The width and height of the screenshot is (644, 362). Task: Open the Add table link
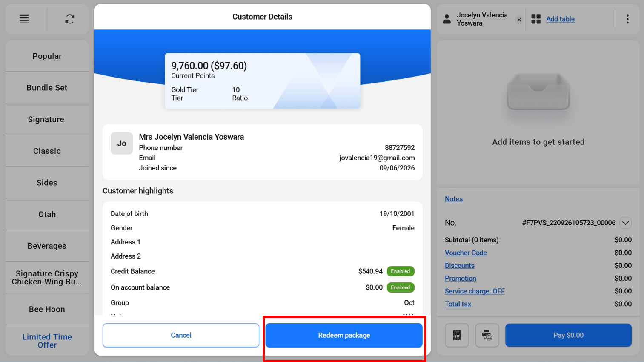tap(560, 19)
